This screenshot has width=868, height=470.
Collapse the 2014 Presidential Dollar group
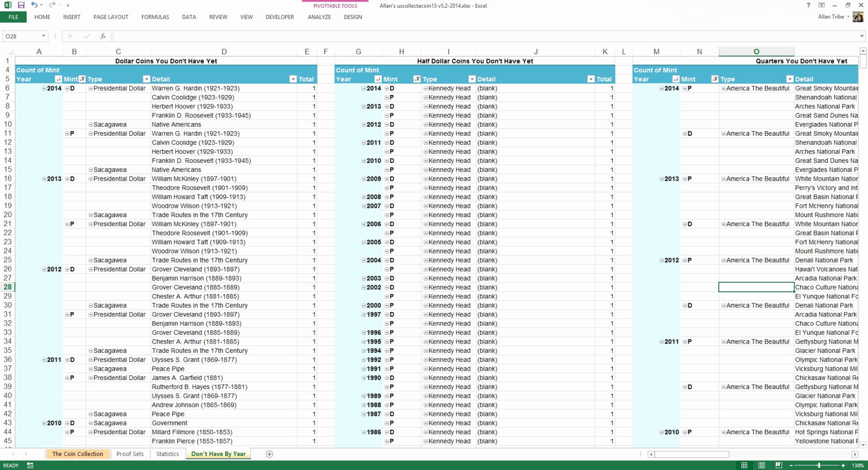90,88
